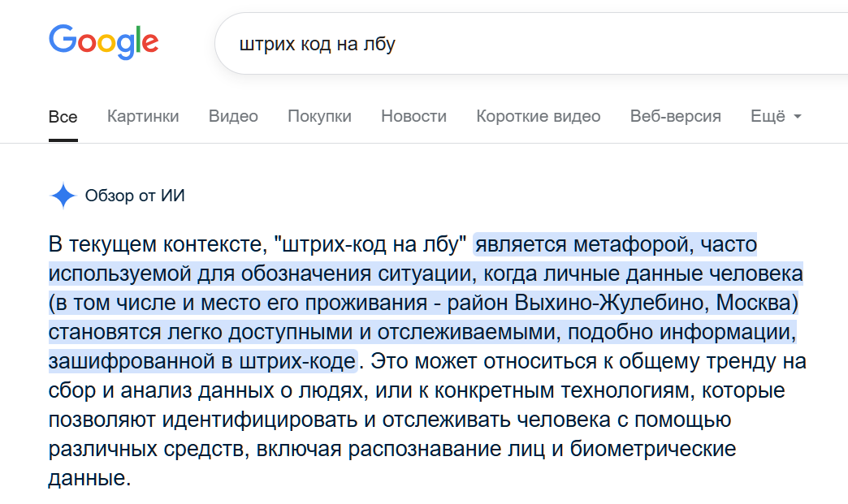The height and width of the screenshot is (504, 848).
Task: Click the highlighted words зашифрованной в штрих-коде
Action: [x=201, y=361]
